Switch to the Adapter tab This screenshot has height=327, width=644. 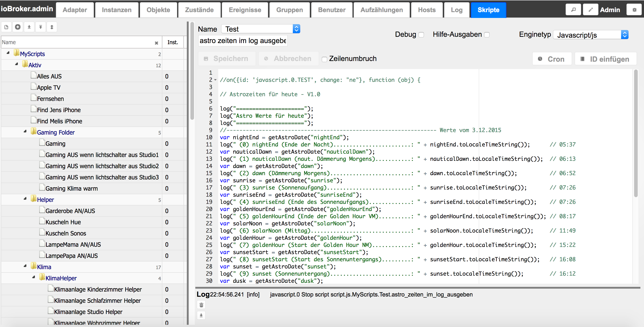point(75,10)
